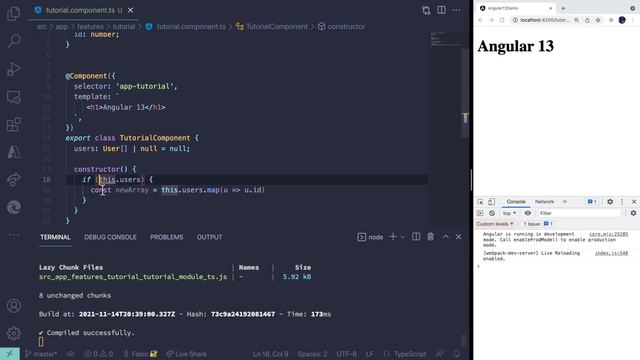Open the Extensions view
This screenshot has width=640, height=360.
[x=14, y=124]
